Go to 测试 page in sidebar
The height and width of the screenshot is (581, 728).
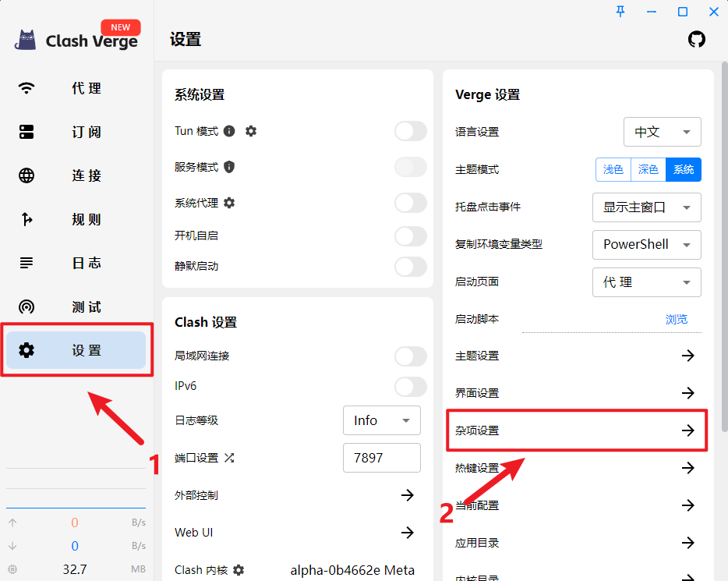(x=76, y=306)
